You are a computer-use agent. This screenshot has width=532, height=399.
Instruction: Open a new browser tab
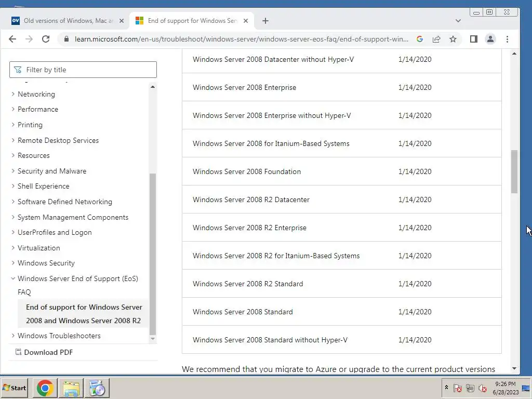[x=265, y=21]
